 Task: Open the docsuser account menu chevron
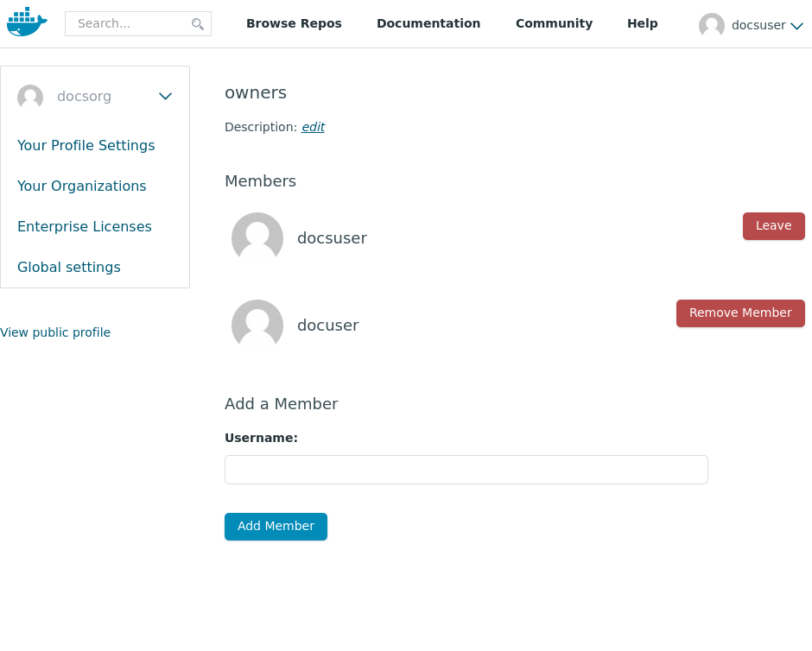pos(796,26)
